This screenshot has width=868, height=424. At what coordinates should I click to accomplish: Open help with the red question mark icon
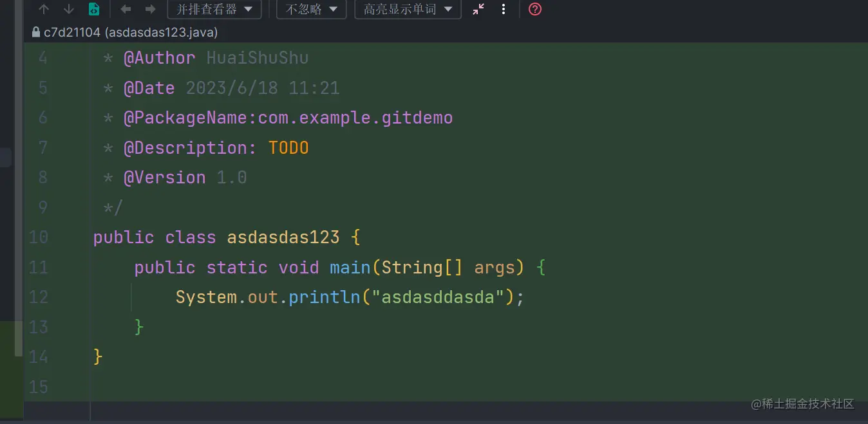tap(535, 10)
